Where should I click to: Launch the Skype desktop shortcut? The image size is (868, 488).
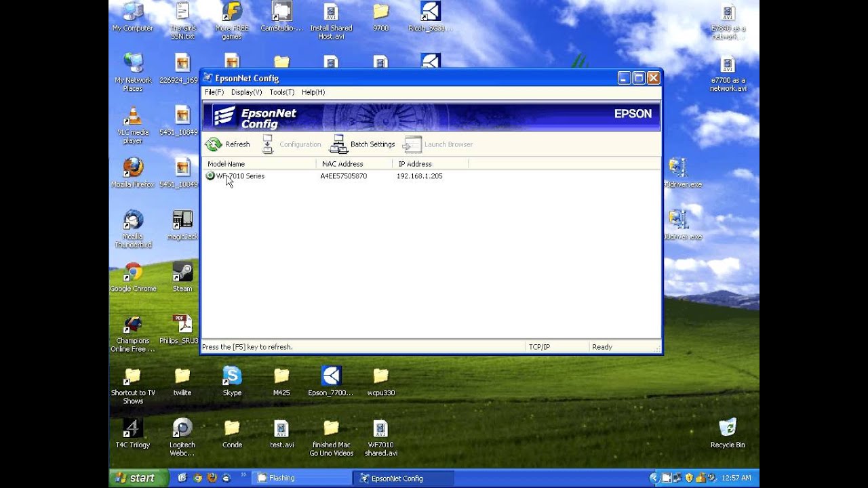[x=232, y=382]
